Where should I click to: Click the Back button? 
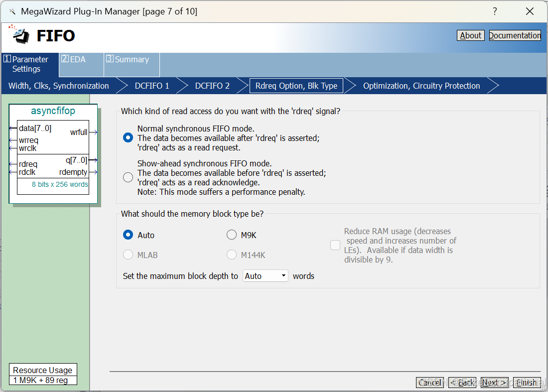tap(462, 383)
